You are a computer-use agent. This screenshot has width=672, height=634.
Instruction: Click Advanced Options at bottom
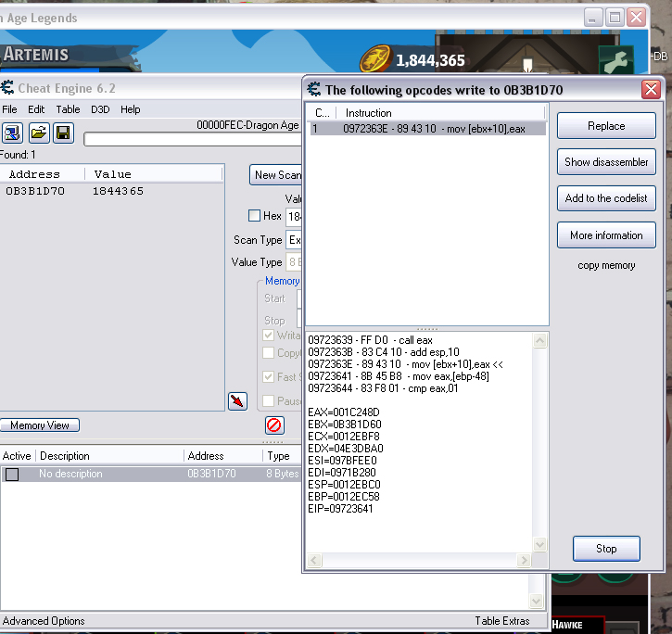pyautogui.click(x=44, y=621)
